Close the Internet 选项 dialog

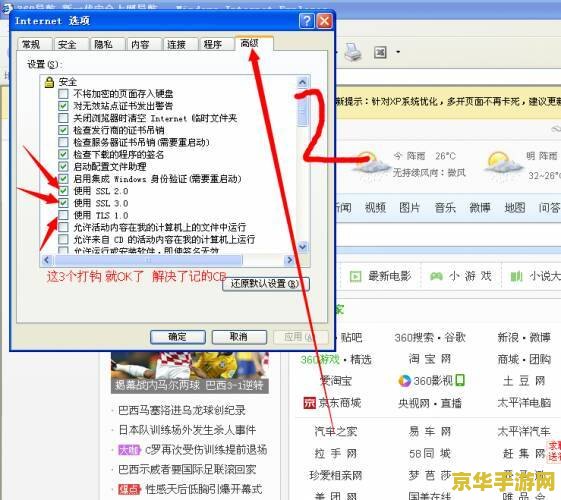(325, 21)
